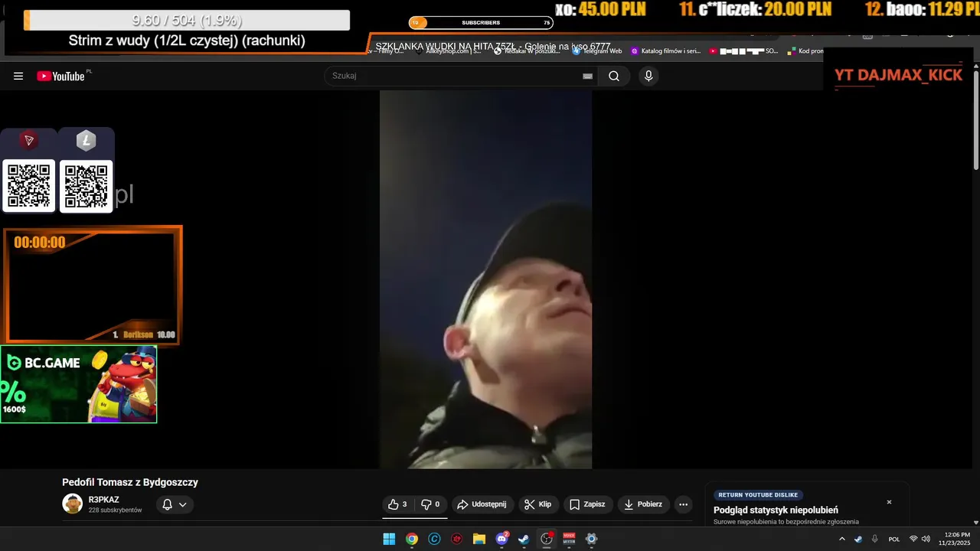This screenshot has height=551, width=980.
Task: Download the video with Pobierz
Action: [643, 504]
